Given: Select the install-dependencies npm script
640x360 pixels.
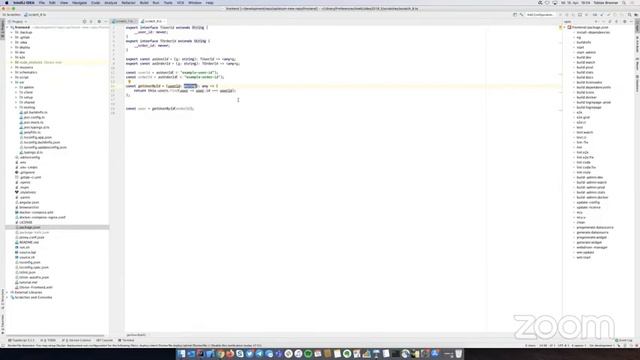Looking at the screenshot, I should (593, 32).
